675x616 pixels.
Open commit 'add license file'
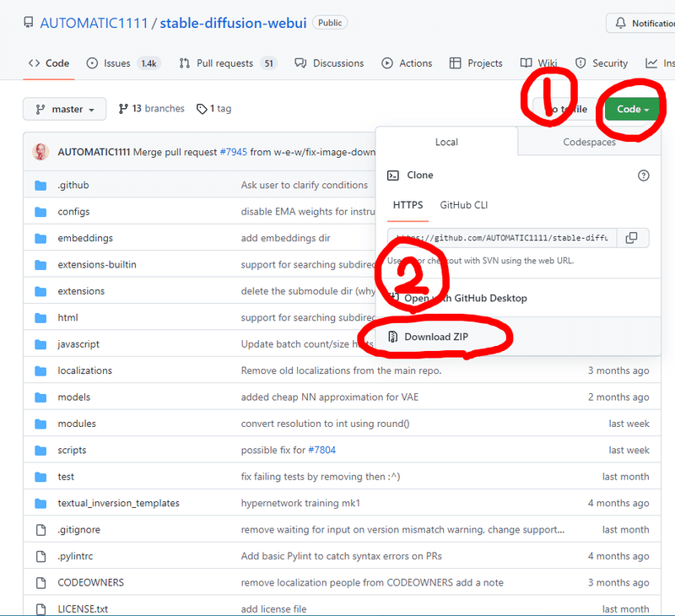(273, 609)
